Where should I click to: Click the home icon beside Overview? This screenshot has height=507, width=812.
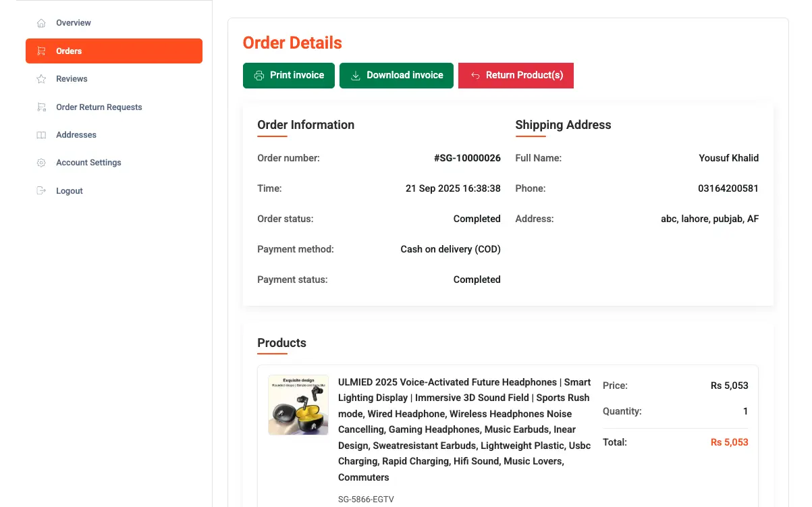[41, 23]
